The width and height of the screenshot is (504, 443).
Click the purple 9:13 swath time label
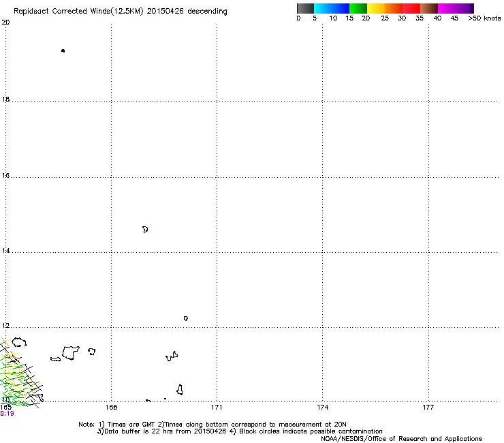(7, 414)
